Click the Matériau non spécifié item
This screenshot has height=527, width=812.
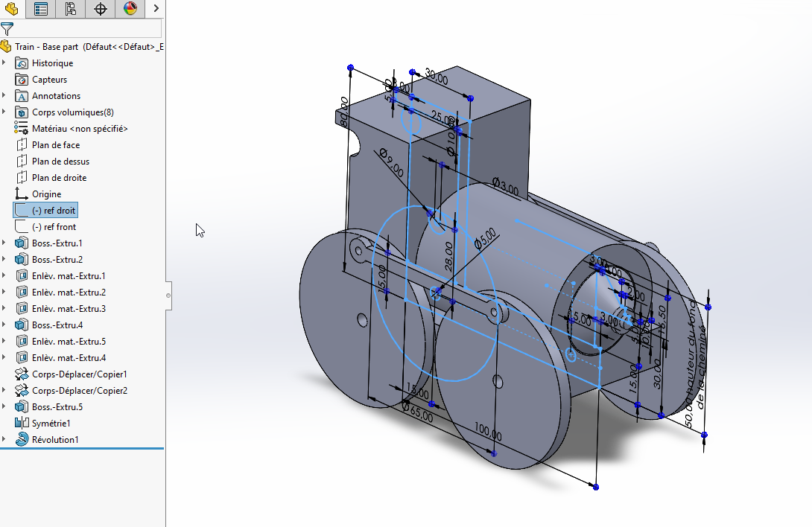coord(79,129)
